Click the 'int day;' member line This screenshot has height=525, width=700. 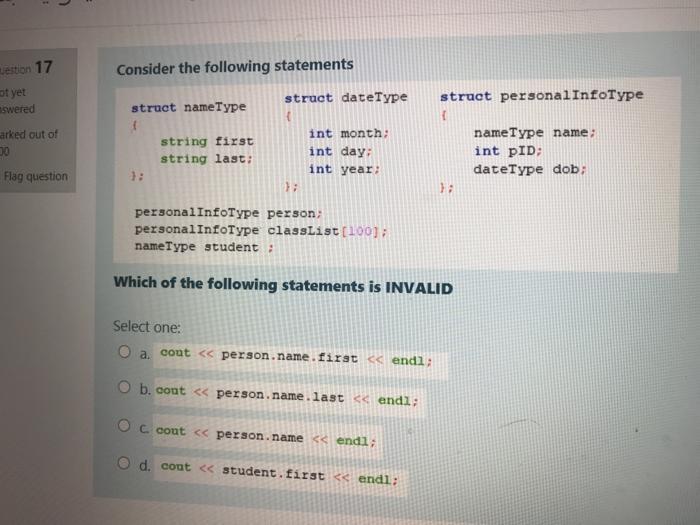340,151
